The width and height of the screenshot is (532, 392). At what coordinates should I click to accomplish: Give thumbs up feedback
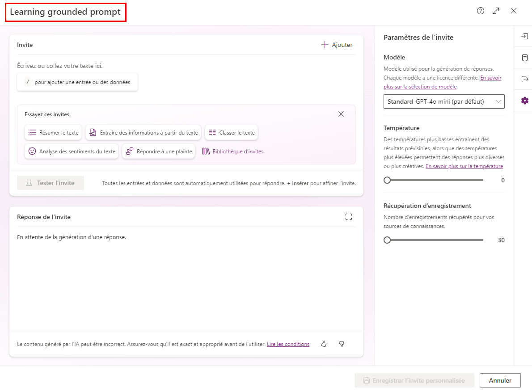click(324, 344)
